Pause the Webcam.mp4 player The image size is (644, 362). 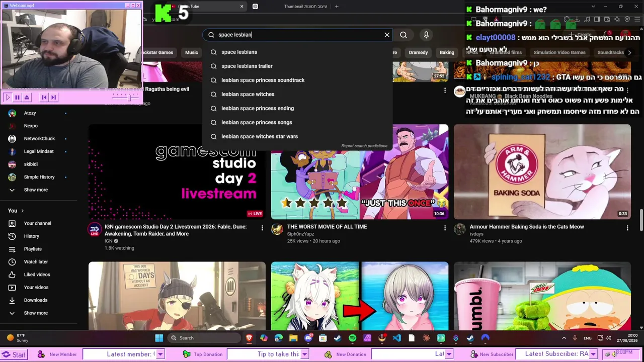click(17, 98)
